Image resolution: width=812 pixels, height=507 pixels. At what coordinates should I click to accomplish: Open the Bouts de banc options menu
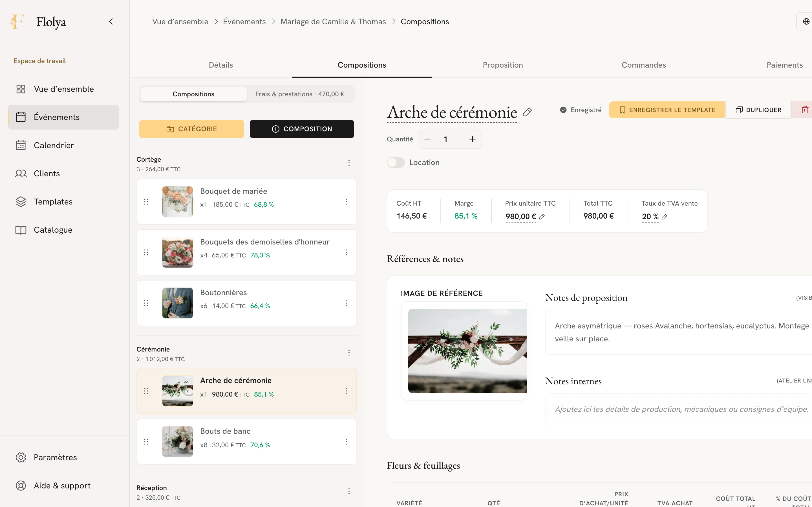[x=346, y=442]
